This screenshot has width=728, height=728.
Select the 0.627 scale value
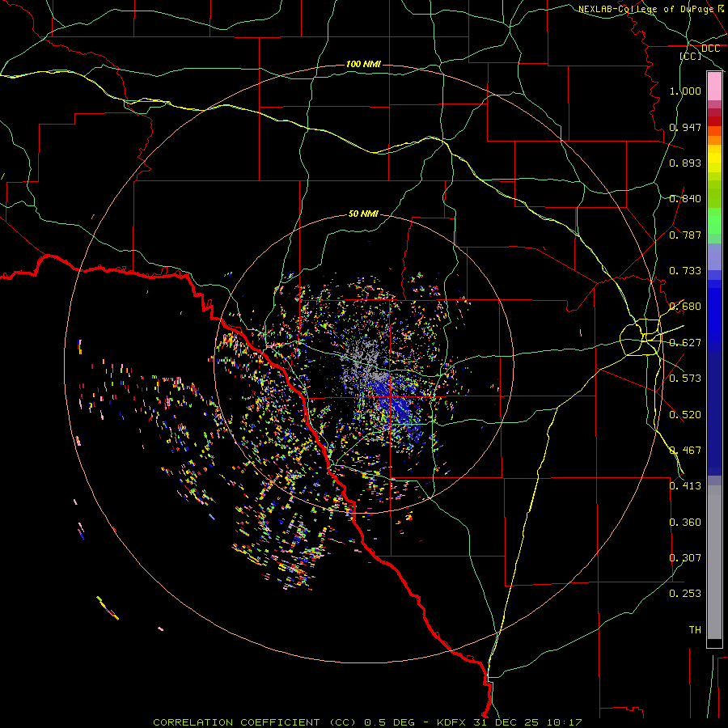pyautogui.click(x=685, y=343)
